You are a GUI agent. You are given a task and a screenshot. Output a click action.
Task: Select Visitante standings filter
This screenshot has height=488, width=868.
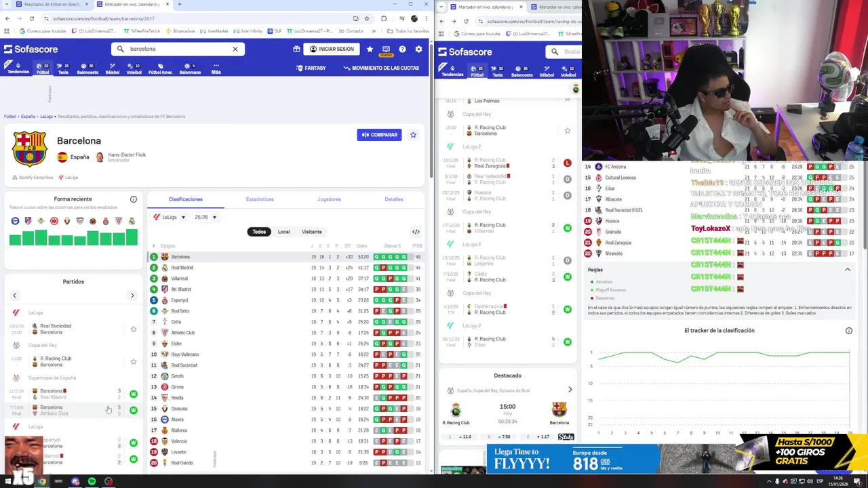[312, 232]
